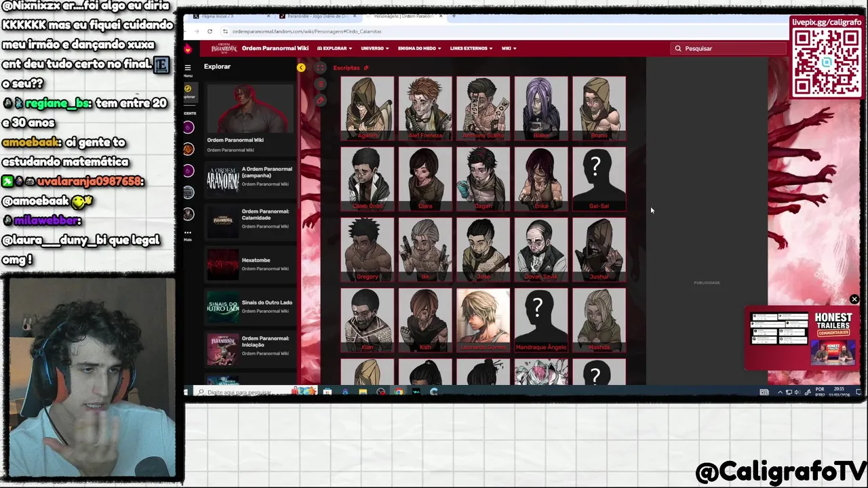Open Gal-Sal unknown silhouette portrait
This screenshot has width=868, height=488.
[x=599, y=179]
